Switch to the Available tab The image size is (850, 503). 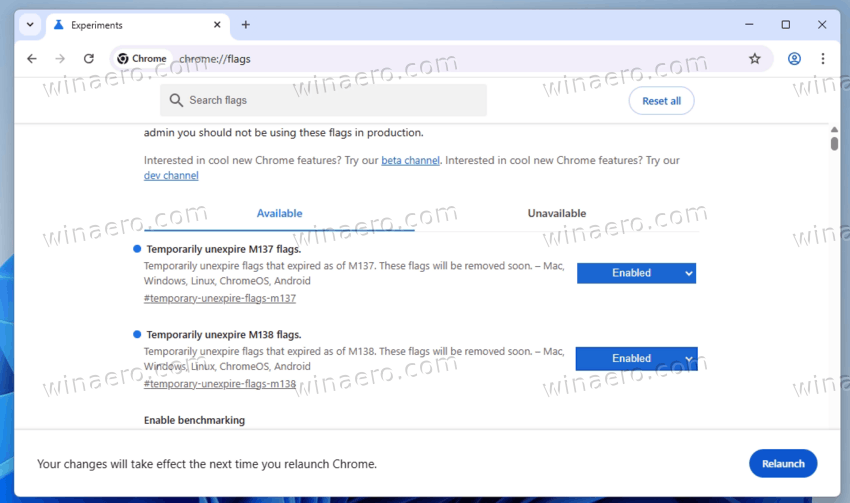pyautogui.click(x=279, y=214)
